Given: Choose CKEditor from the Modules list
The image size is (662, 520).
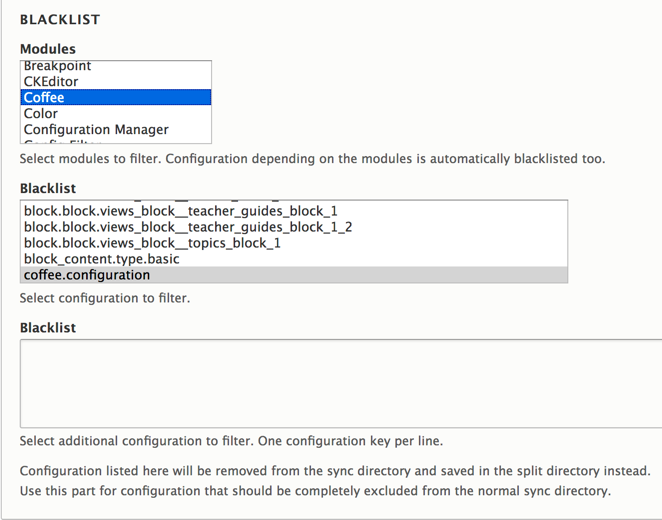Looking at the screenshot, I should click(x=51, y=82).
